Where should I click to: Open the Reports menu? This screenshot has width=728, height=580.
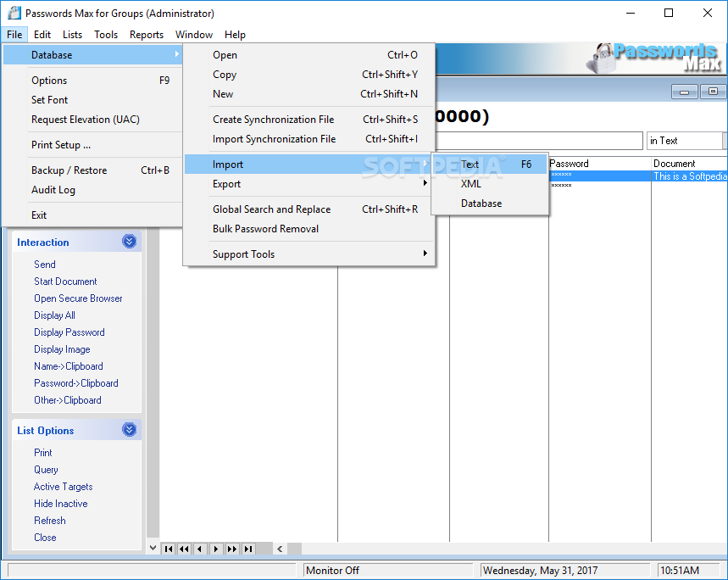pos(147,35)
